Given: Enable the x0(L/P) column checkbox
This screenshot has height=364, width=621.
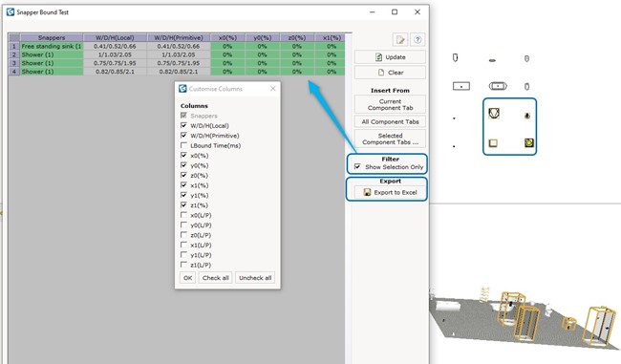Looking at the screenshot, I should tap(183, 215).
